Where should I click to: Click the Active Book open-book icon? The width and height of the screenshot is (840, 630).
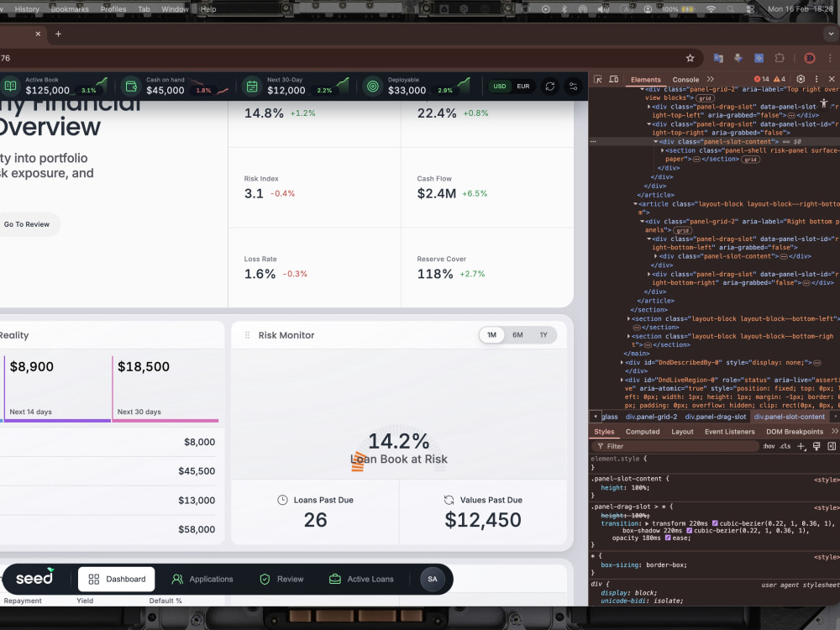pyautogui.click(x=10, y=86)
